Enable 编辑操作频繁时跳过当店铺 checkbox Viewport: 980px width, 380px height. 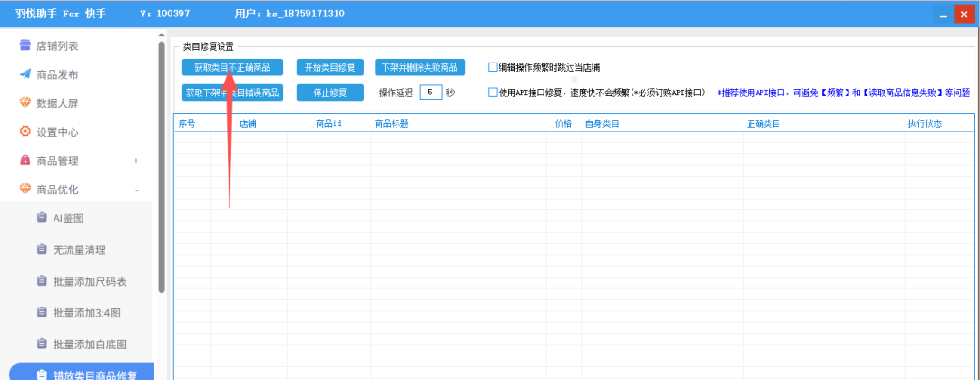(493, 67)
